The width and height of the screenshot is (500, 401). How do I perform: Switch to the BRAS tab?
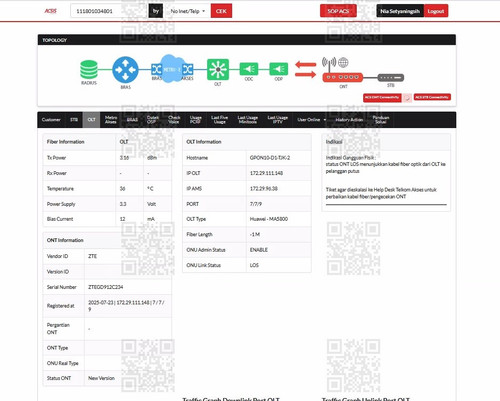click(132, 120)
